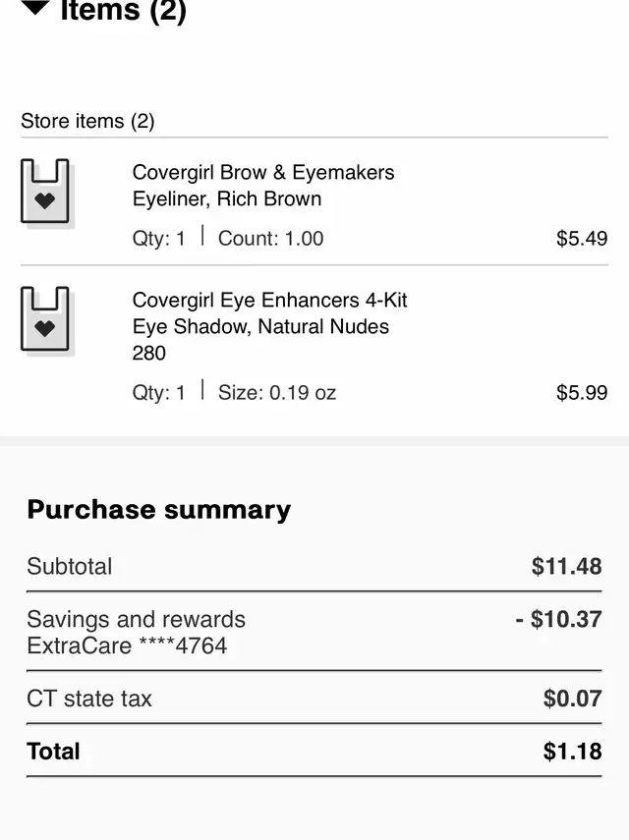
Task: Tap Savings and rewards row
Action: coord(314,632)
